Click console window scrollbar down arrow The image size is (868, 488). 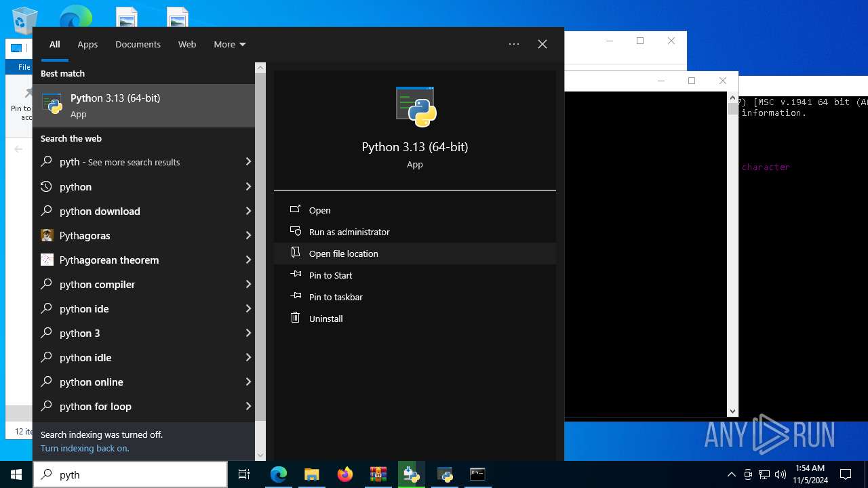coord(732,411)
